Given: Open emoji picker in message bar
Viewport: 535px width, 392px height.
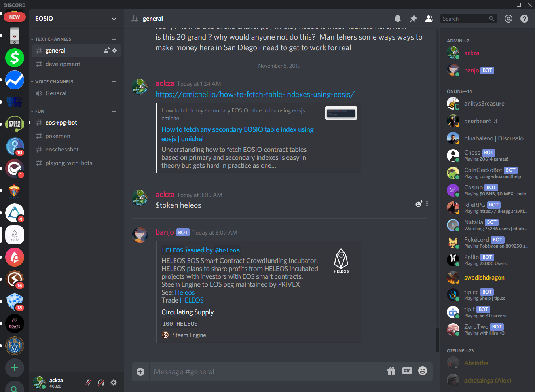Looking at the screenshot, I should coord(423,371).
